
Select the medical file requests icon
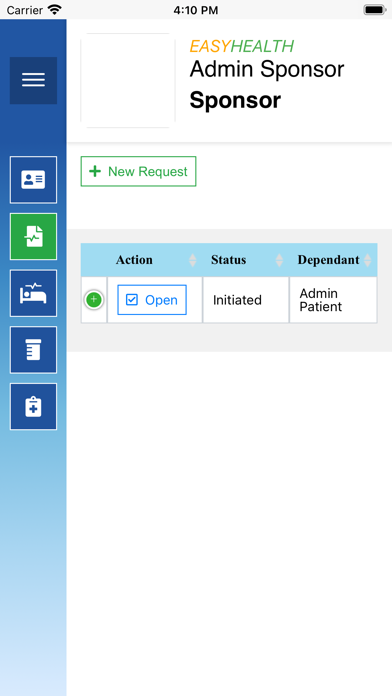coord(33,237)
